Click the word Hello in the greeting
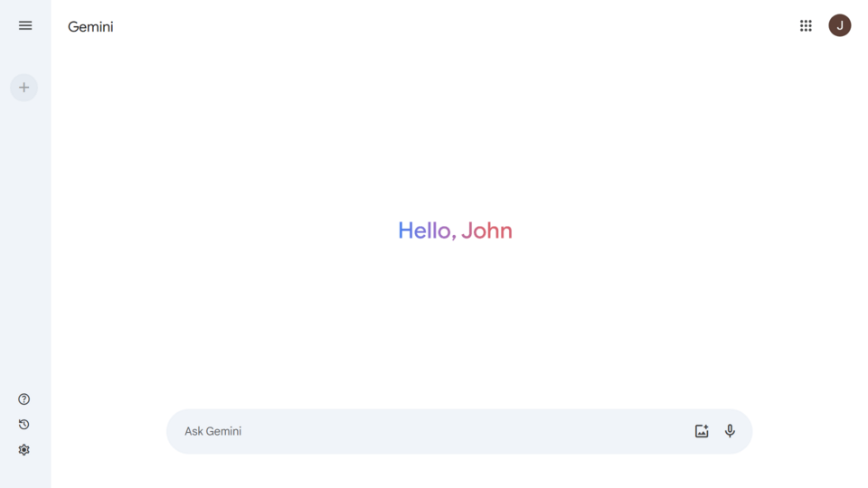Image resolution: width=868 pixels, height=488 pixels. 426,231
